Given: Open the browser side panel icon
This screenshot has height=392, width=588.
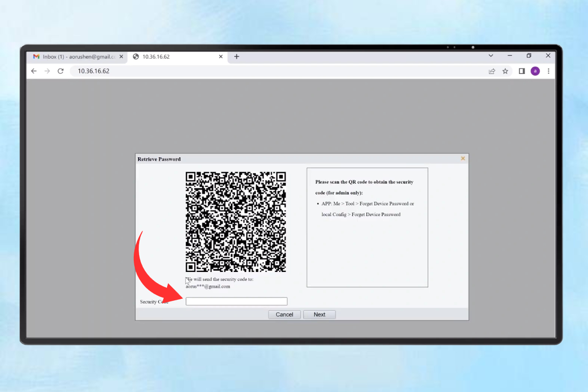Looking at the screenshot, I should click(x=522, y=71).
